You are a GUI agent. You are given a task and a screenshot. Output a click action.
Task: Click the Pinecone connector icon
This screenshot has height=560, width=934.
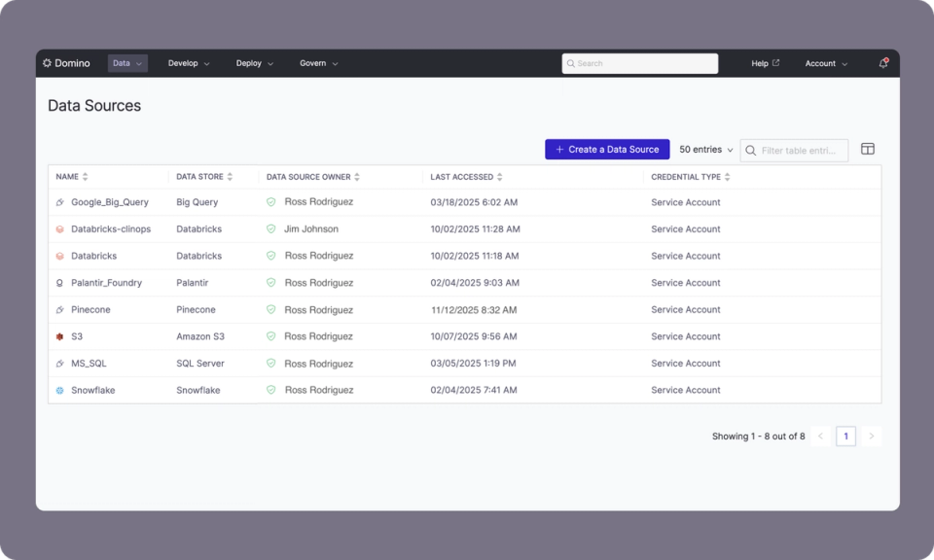tap(59, 309)
